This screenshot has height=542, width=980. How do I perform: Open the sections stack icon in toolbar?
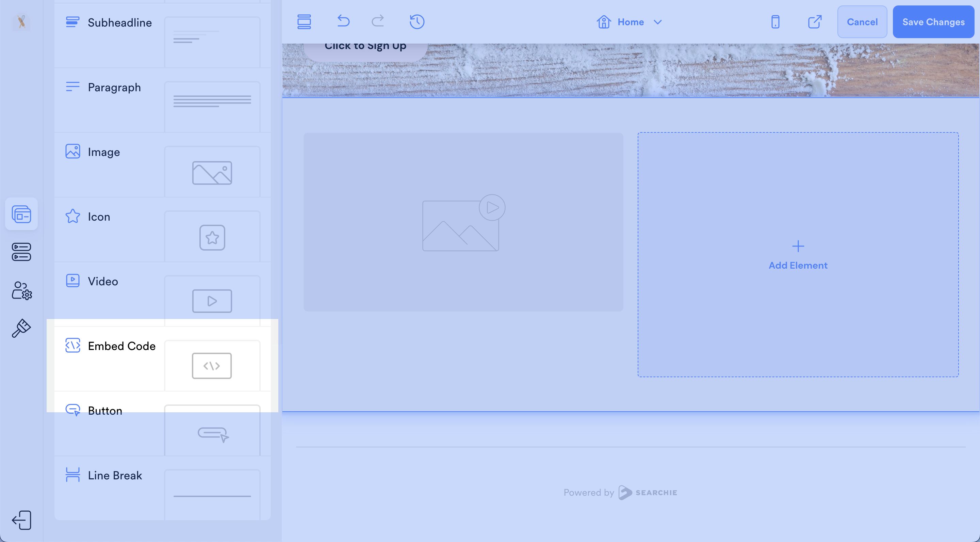[x=304, y=22]
